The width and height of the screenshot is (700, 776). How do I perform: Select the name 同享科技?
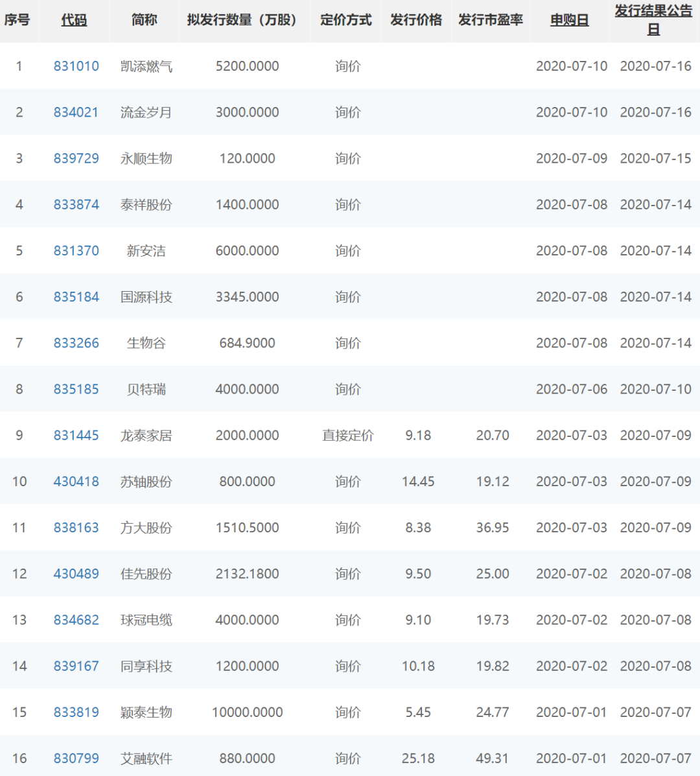(x=146, y=666)
